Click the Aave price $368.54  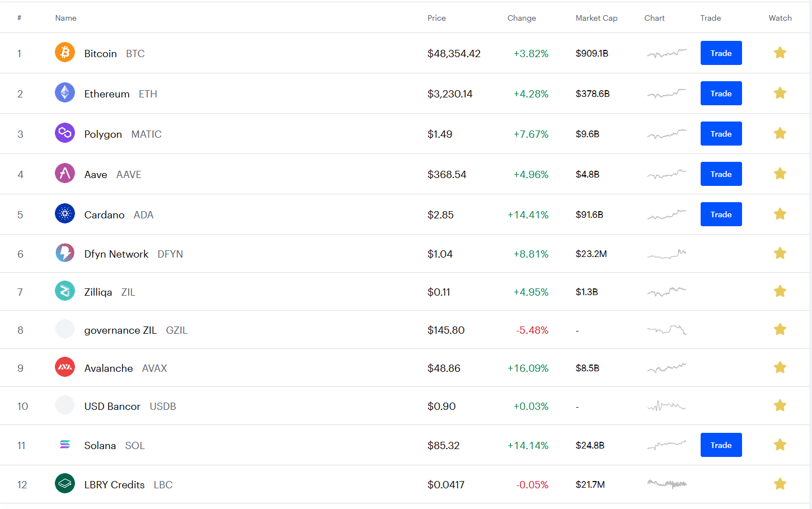447,175
